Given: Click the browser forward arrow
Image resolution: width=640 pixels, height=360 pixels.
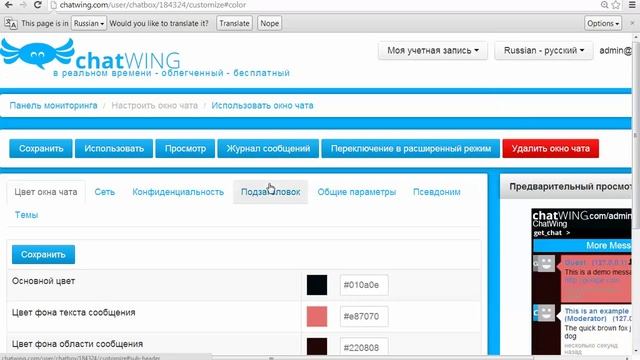Looking at the screenshot, I should pos(23,5).
